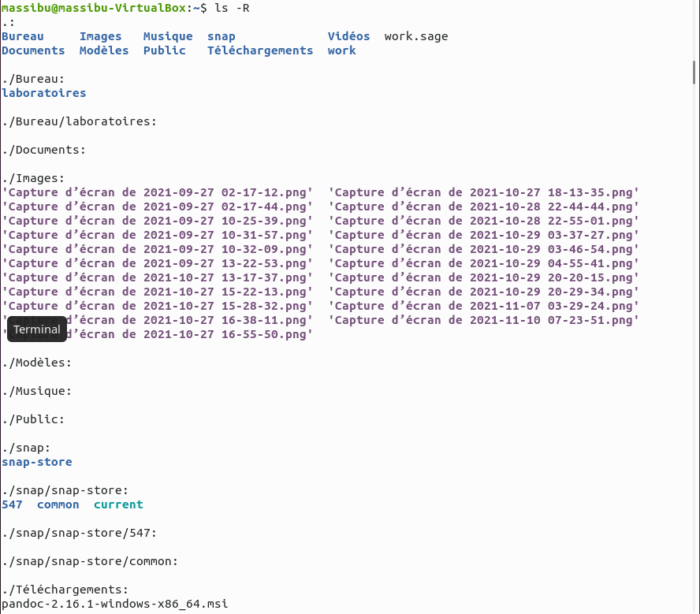Click capture file 2021-09-27 02-17-12.png
This screenshot has height=614, width=700.
click(x=157, y=193)
